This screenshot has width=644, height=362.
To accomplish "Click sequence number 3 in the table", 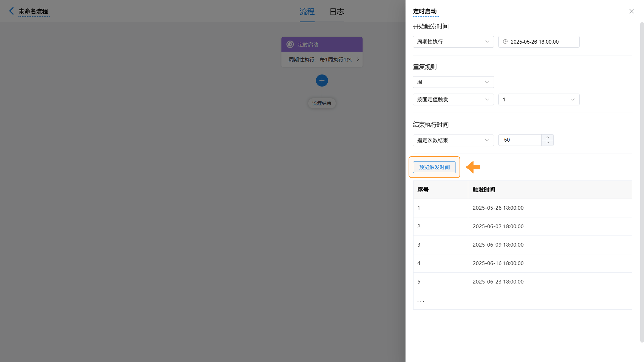I will (x=419, y=245).
